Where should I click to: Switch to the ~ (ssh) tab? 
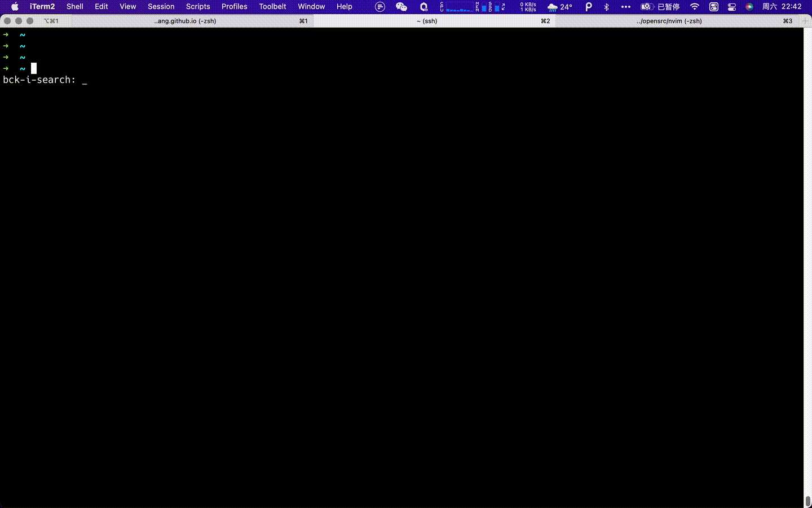coord(427,21)
